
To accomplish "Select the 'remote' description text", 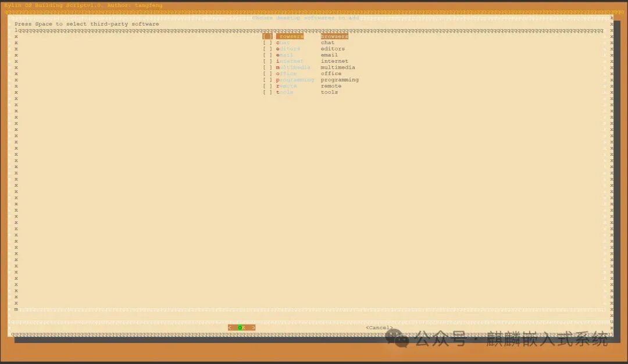I will point(331,86).
